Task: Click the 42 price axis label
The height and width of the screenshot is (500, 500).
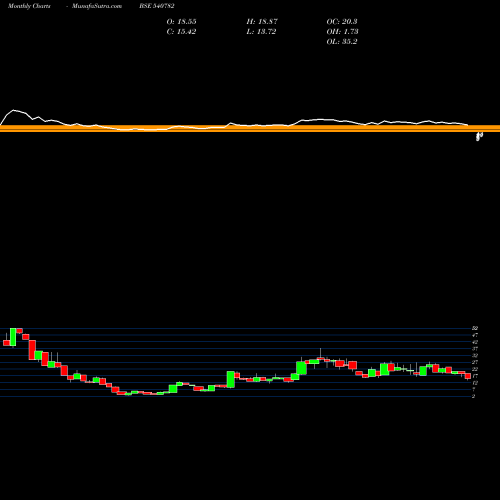Action: click(475, 342)
